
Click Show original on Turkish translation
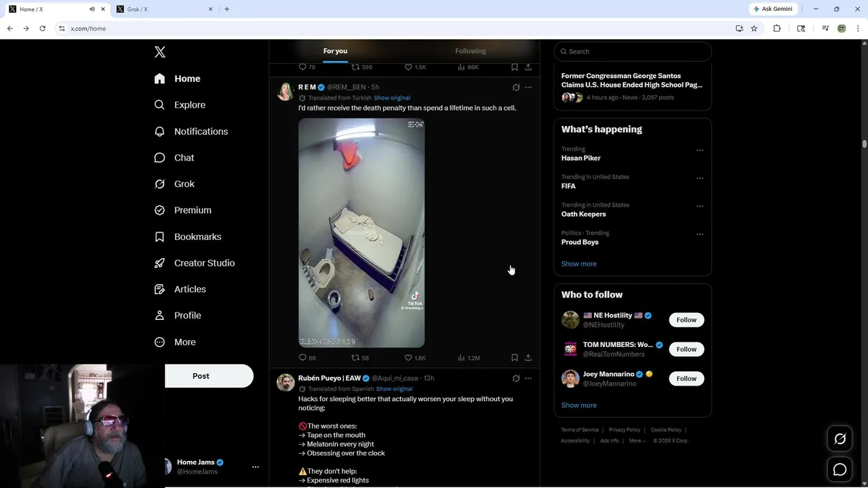392,98
